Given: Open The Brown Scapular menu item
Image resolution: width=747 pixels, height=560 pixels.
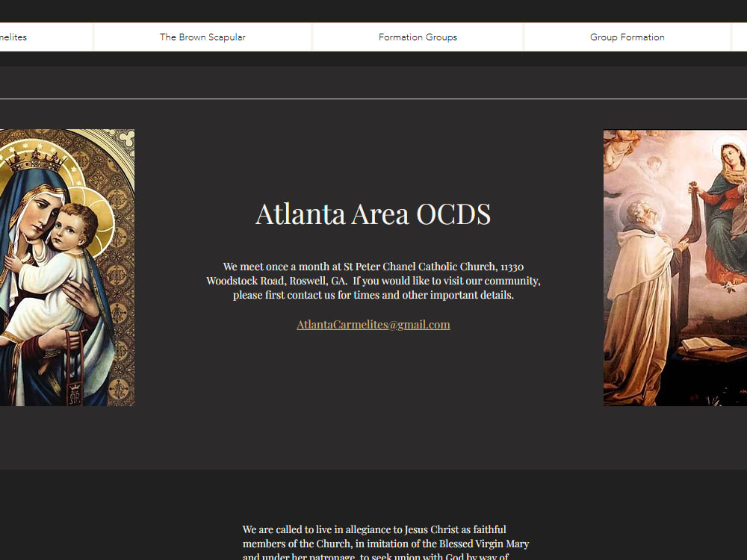Looking at the screenshot, I should 202,37.
